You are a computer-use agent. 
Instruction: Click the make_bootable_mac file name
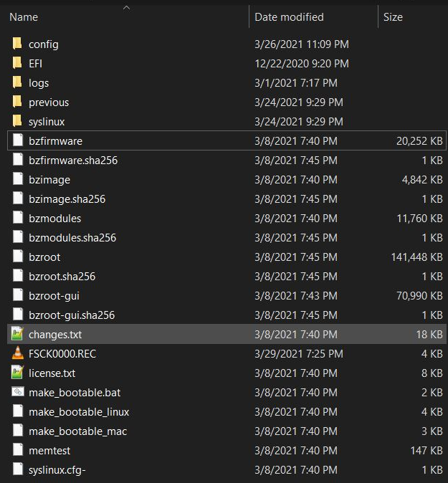click(x=77, y=431)
